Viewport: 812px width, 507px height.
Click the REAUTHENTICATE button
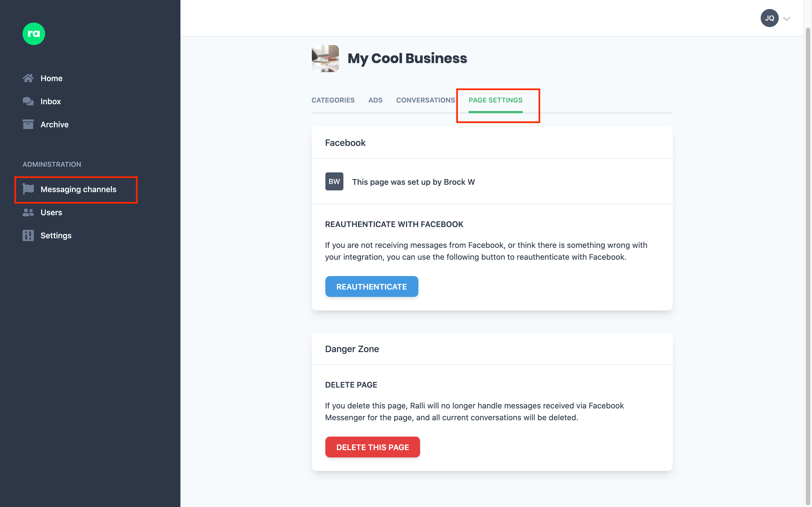(372, 286)
